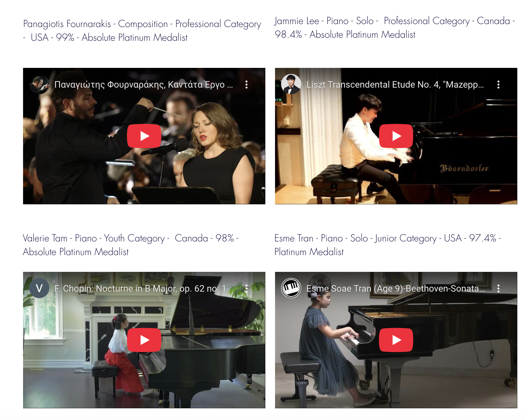526x420 pixels.
Task: Open the Greek Παναγιώτης Φουρναράκης video title
Action: pyautogui.click(x=144, y=85)
